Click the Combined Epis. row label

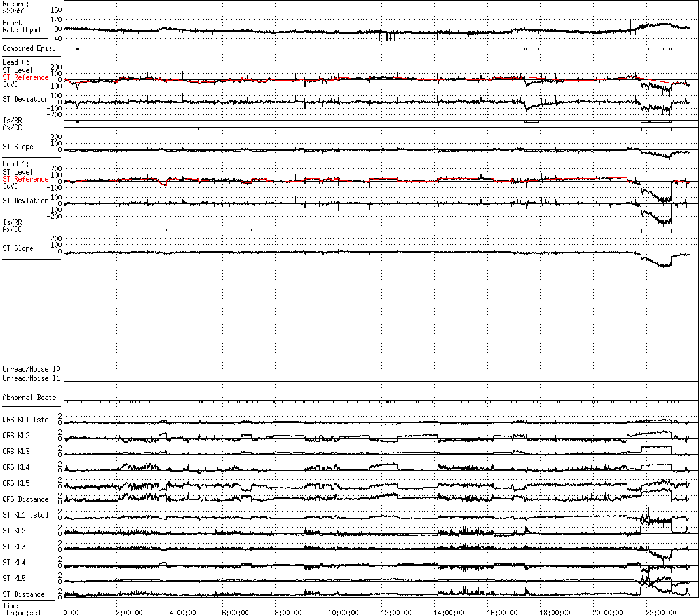tap(29, 48)
